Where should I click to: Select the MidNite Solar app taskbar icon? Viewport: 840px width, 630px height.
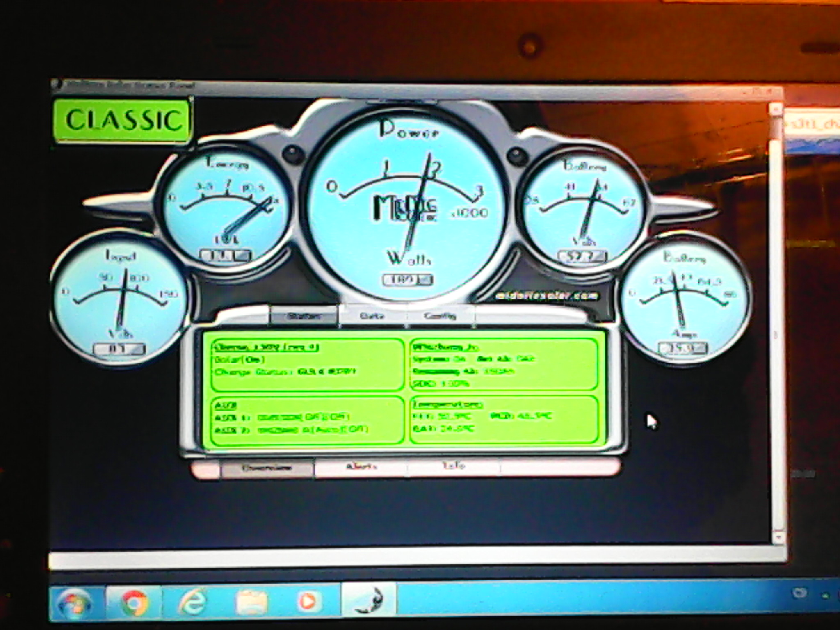click(x=369, y=600)
